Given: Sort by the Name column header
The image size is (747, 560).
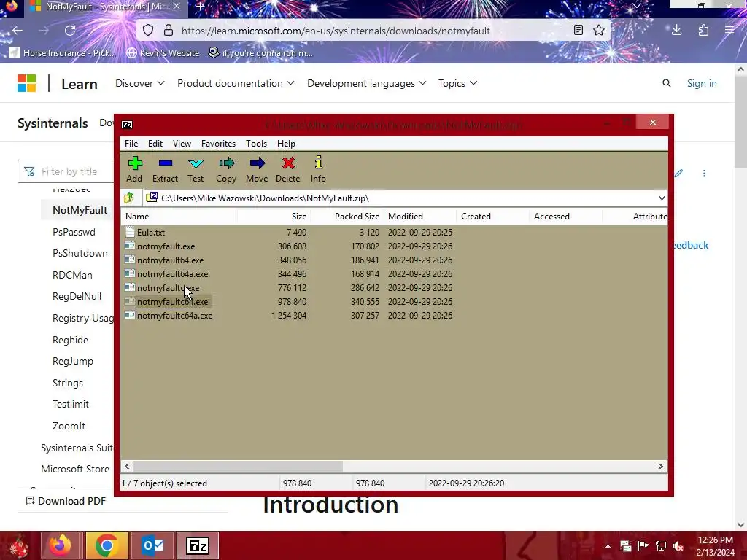Looking at the screenshot, I should click(179, 216).
